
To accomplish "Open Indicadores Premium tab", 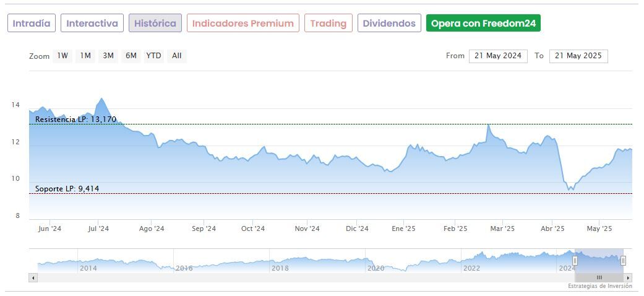I will coord(243,24).
